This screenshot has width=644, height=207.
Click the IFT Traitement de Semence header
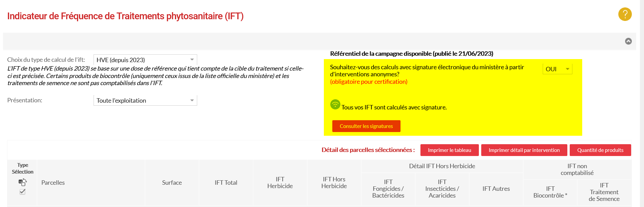pos(604,192)
